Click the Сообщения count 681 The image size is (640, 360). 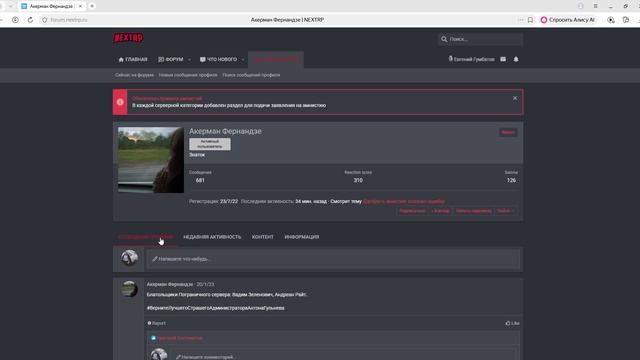[x=200, y=180]
